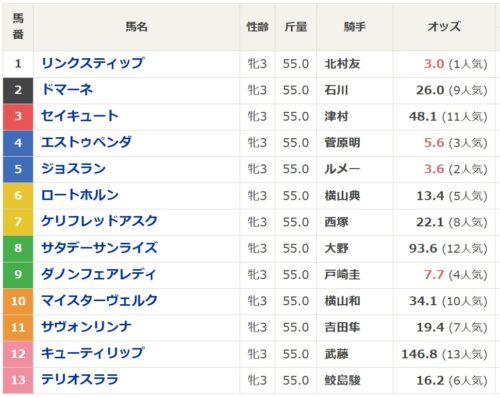Click ケリフレッドアスク link
The image size is (500, 397).
tap(99, 221)
